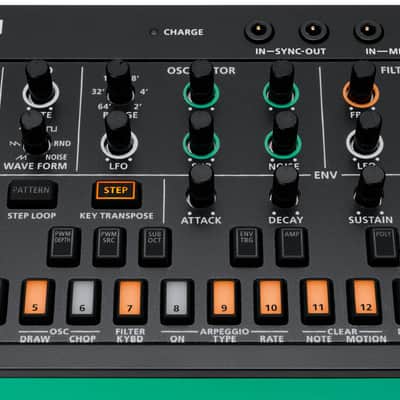Click the SUSTAIN label
The image size is (400, 400).
pos(370,220)
